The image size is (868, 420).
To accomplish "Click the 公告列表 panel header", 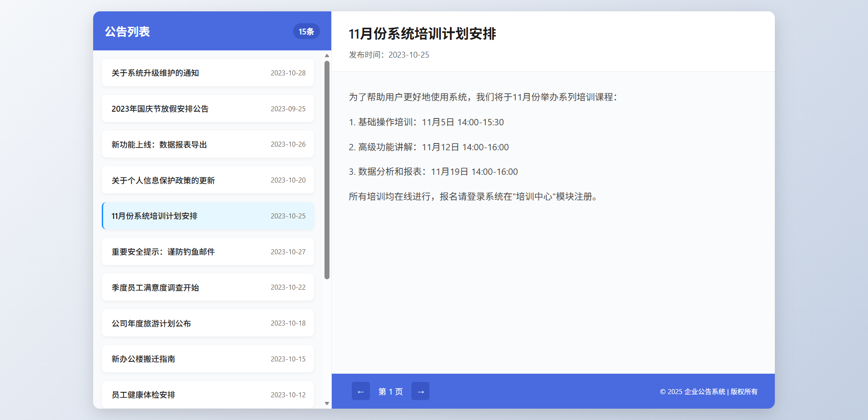I will click(127, 31).
